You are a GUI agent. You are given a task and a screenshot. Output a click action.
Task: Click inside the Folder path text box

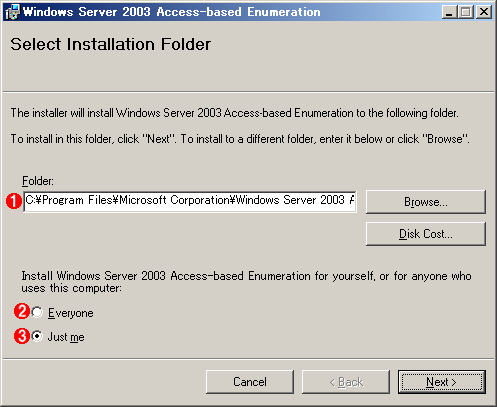point(190,201)
